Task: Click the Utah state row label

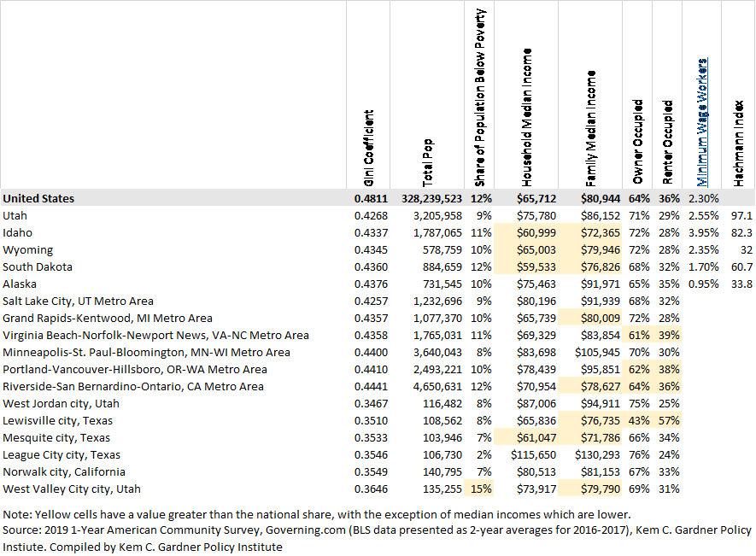Action: coord(15,215)
